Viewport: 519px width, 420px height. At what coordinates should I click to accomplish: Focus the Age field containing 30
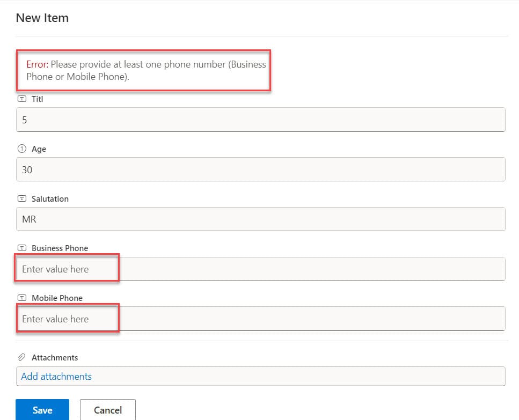pyautogui.click(x=260, y=170)
